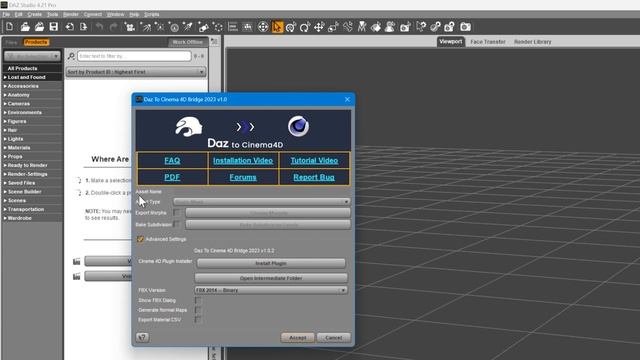Switch to the Render Library tab
This screenshot has height=360, width=640.
click(x=533, y=42)
